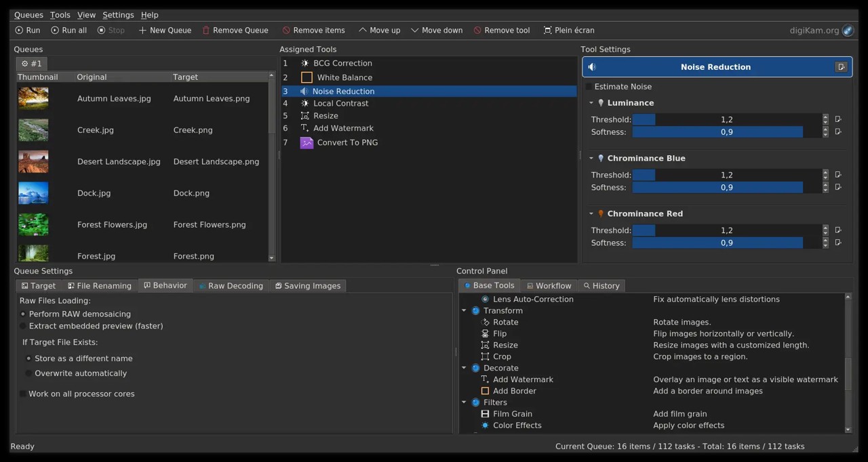Switch to the Workflow tab
868x462 pixels.
549,286
